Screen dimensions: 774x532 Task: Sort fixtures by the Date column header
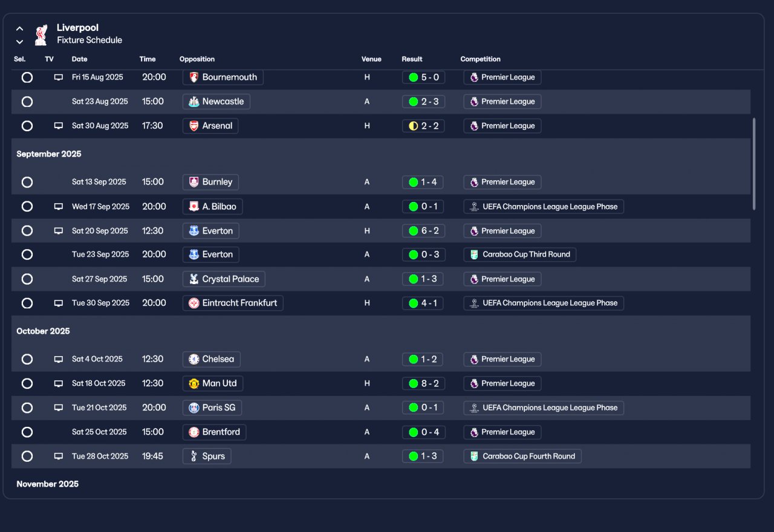click(x=79, y=59)
